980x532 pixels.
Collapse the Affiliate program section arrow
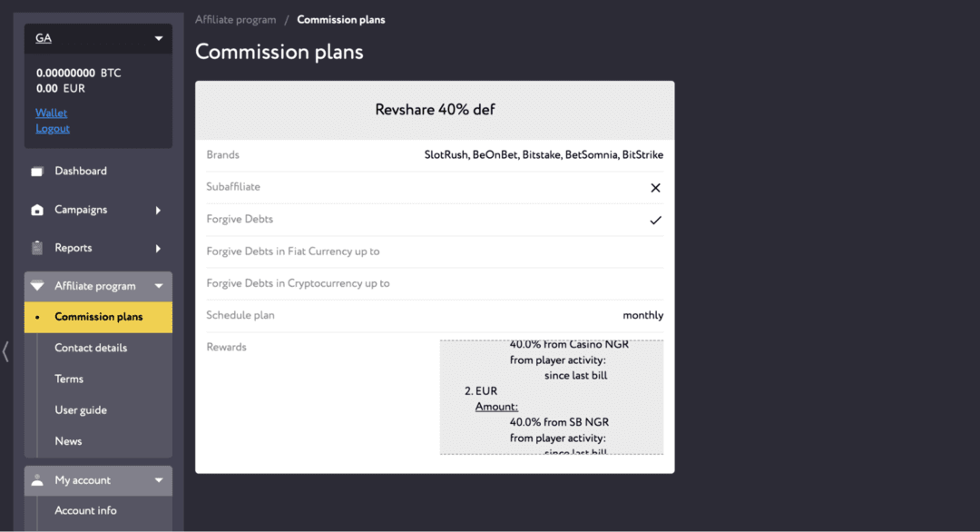pos(159,286)
